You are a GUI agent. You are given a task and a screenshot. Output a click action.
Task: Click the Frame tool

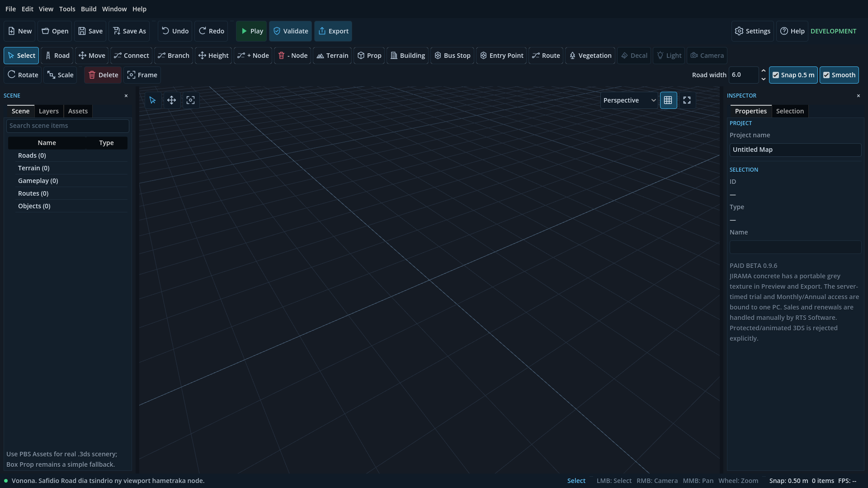coord(142,75)
